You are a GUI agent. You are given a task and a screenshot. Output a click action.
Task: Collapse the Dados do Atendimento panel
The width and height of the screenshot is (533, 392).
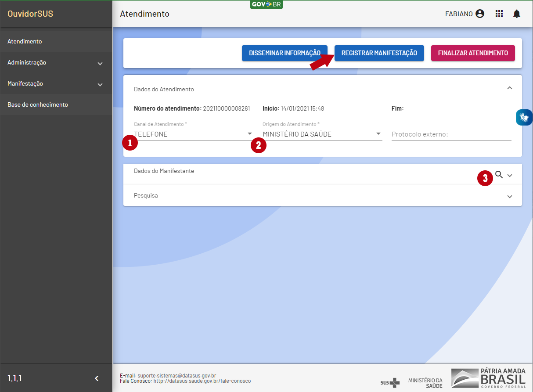(509, 88)
